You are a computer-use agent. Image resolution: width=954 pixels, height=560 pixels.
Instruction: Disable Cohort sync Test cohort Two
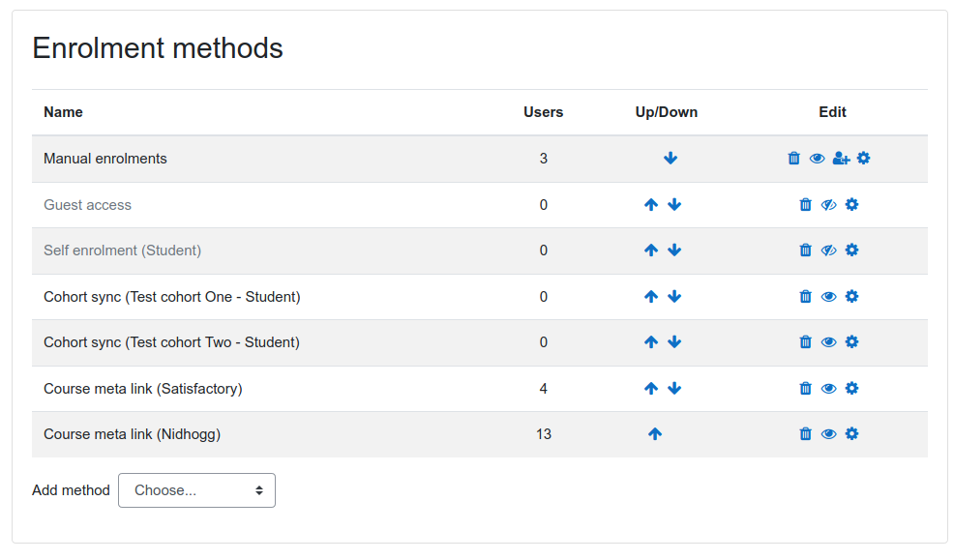828,342
